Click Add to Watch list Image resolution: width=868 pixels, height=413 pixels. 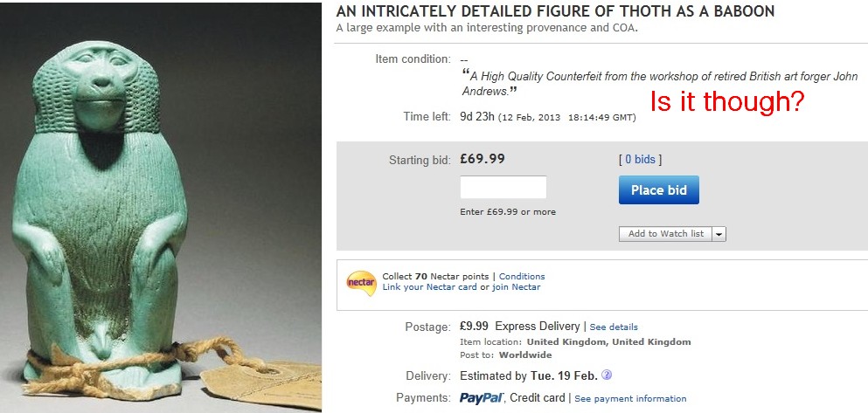point(665,234)
